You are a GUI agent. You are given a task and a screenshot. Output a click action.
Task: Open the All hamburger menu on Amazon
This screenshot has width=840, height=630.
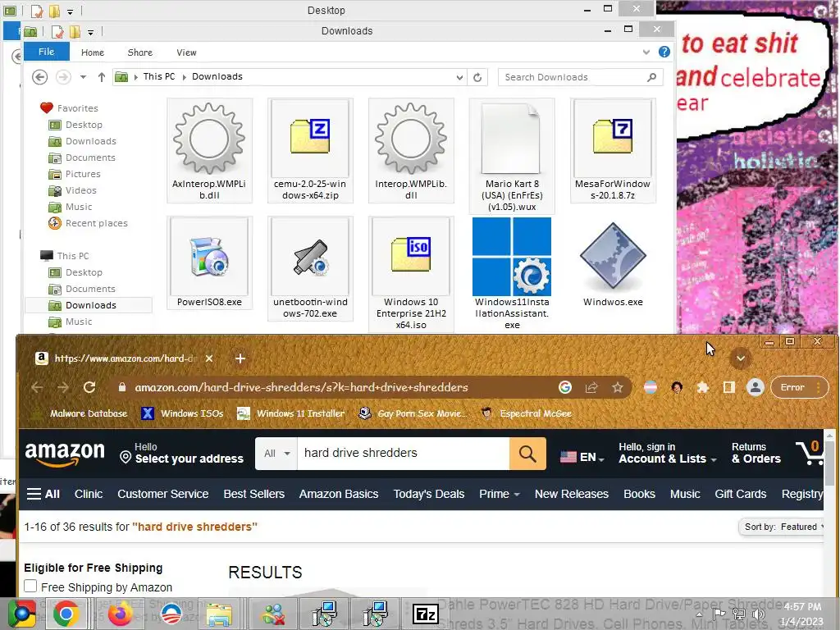tap(43, 494)
